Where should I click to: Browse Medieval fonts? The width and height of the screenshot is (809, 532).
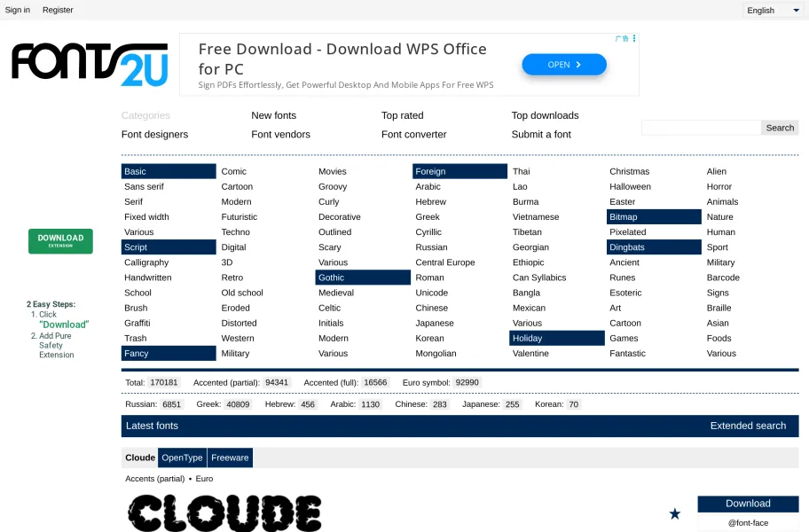coord(336,293)
